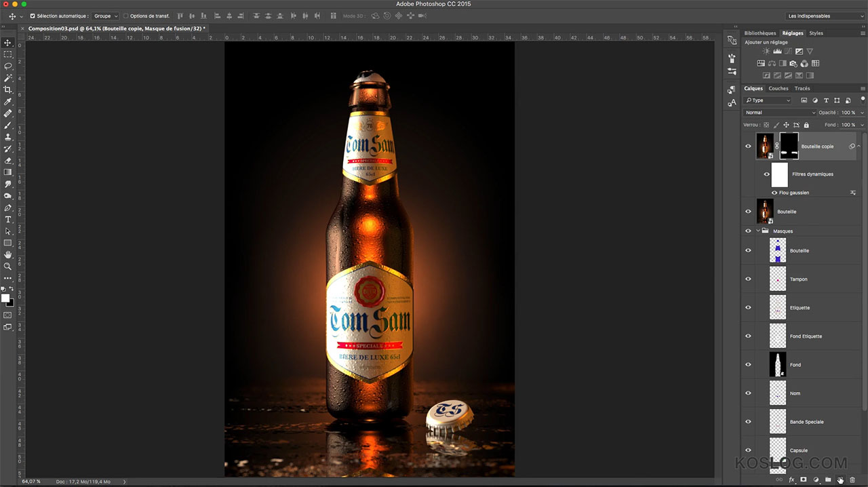Add a new layer mask from Layers panel bottom
The image size is (868, 487).
tap(804, 480)
